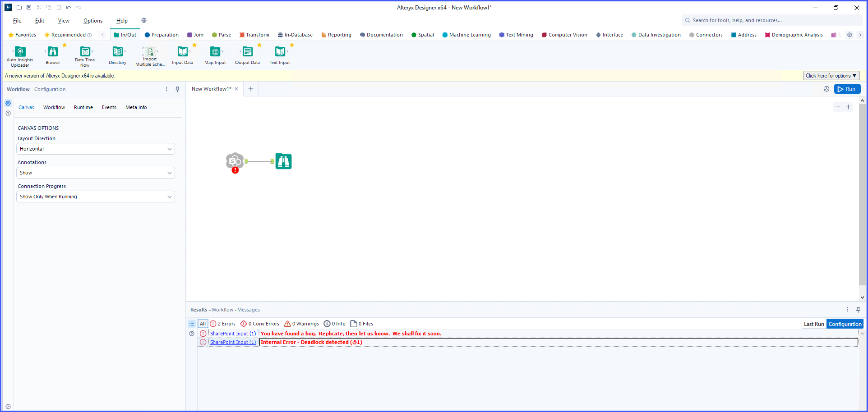Filter results by 0 Warnings
The width and height of the screenshot is (868, 412).
(x=301, y=324)
